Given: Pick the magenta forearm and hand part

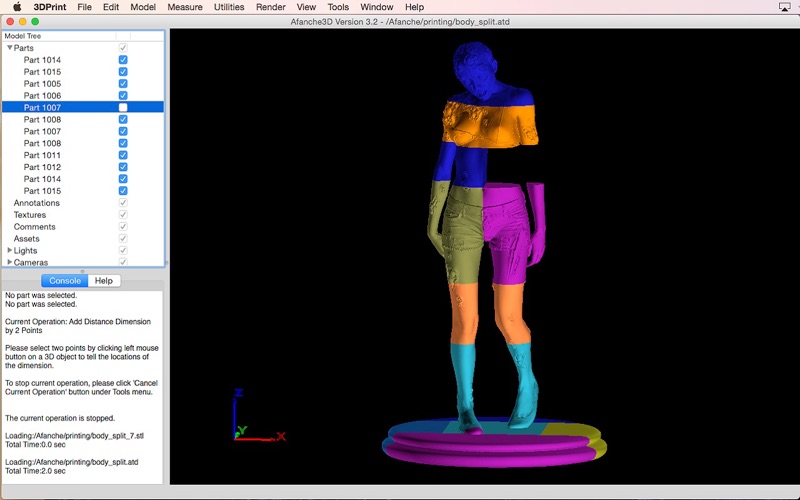Looking at the screenshot, I should [x=536, y=222].
